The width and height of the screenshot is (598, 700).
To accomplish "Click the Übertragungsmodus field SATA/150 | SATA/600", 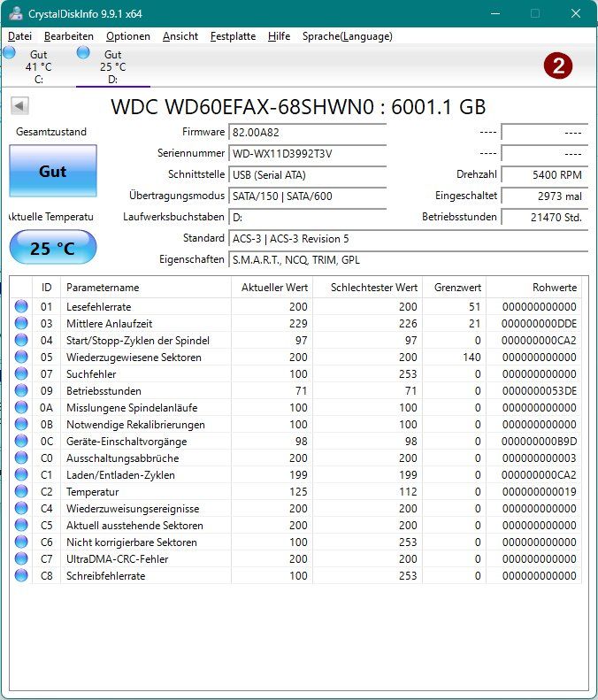I will (x=308, y=196).
